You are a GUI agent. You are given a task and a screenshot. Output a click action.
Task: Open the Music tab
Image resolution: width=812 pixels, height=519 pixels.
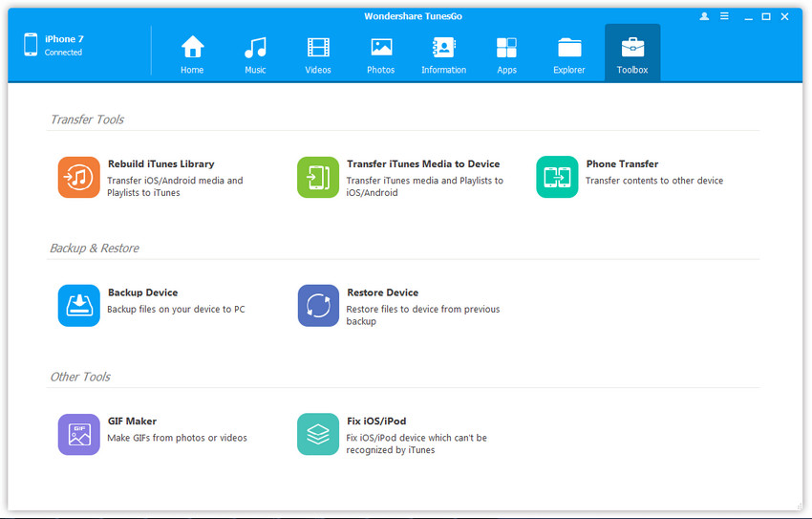click(255, 54)
